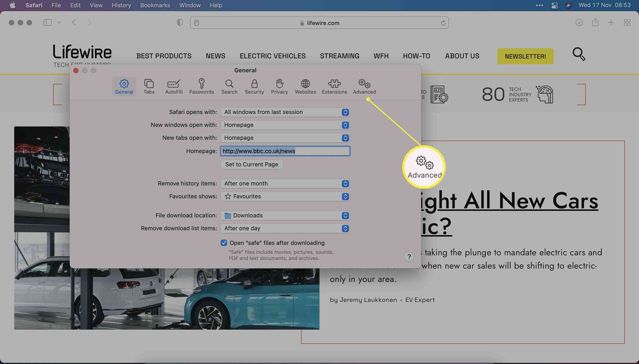Click Lifewire site search magnifier icon
Screen dimensions: 639x364
(x=579, y=54)
